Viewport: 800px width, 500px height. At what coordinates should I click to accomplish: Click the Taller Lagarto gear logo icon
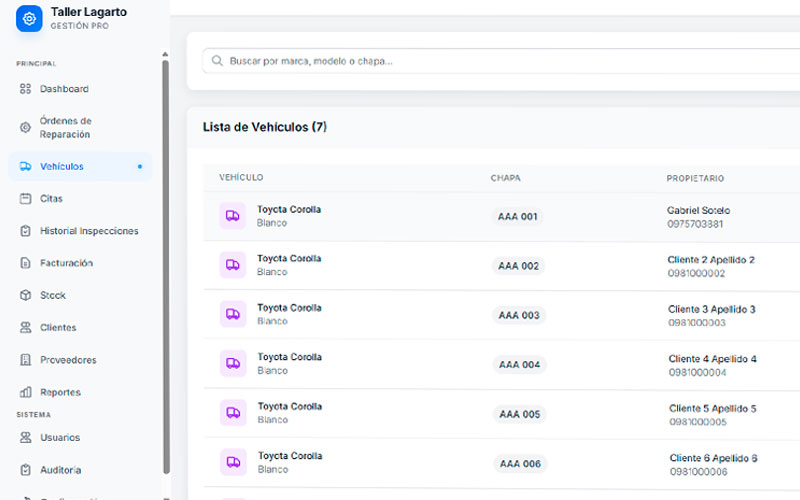pyautogui.click(x=29, y=18)
